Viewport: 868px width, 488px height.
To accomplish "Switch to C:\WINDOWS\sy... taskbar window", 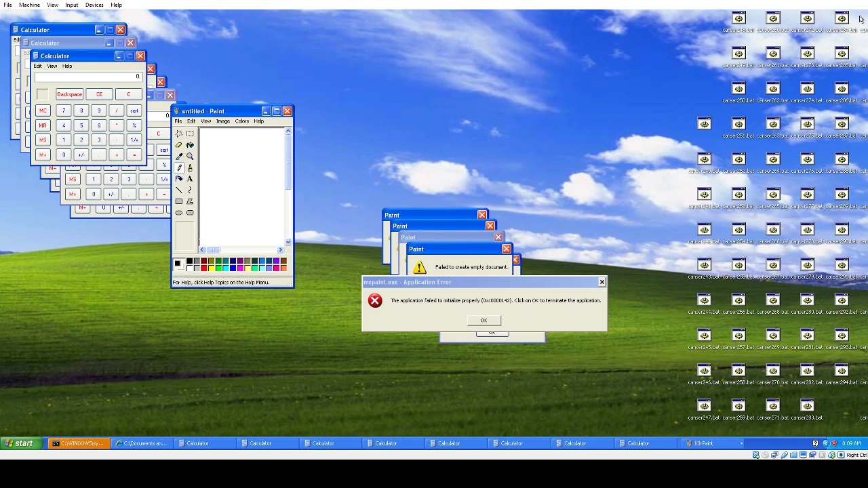I will (79, 443).
